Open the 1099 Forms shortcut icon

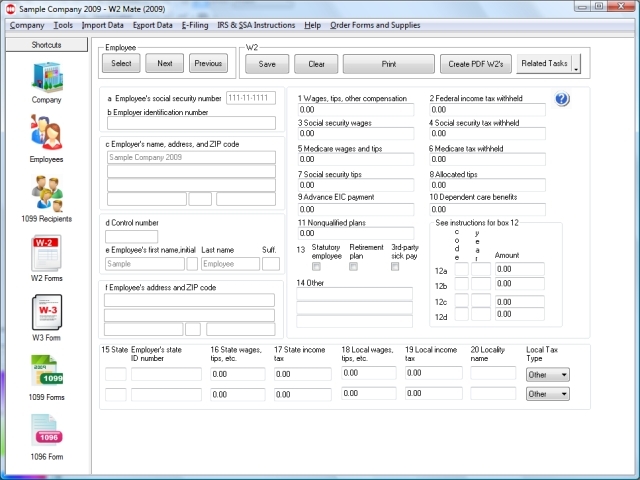coord(46,375)
